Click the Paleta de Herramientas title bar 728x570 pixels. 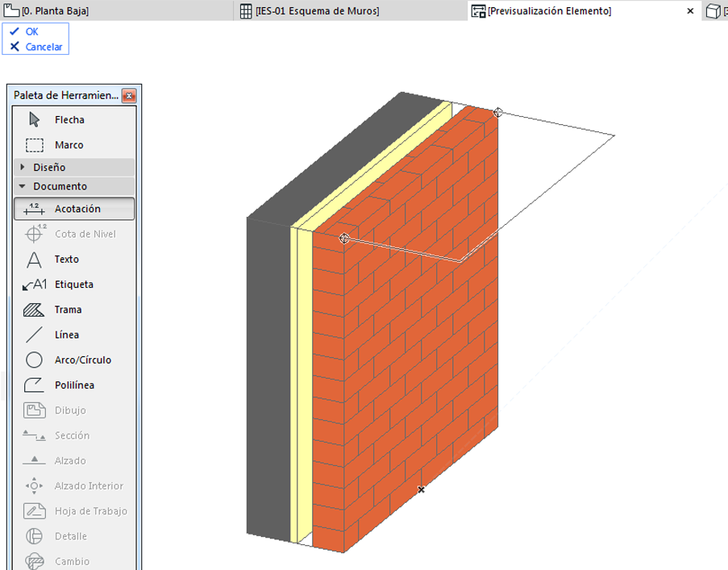click(x=66, y=95)
